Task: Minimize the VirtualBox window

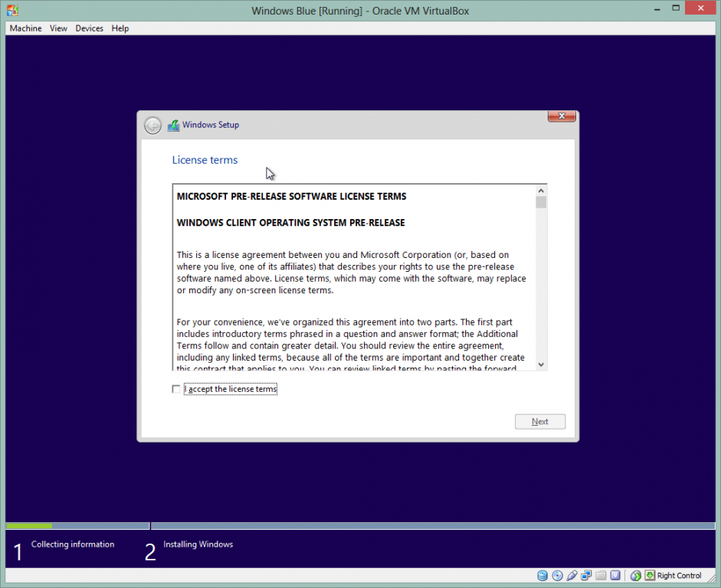Action: (657, 8)
